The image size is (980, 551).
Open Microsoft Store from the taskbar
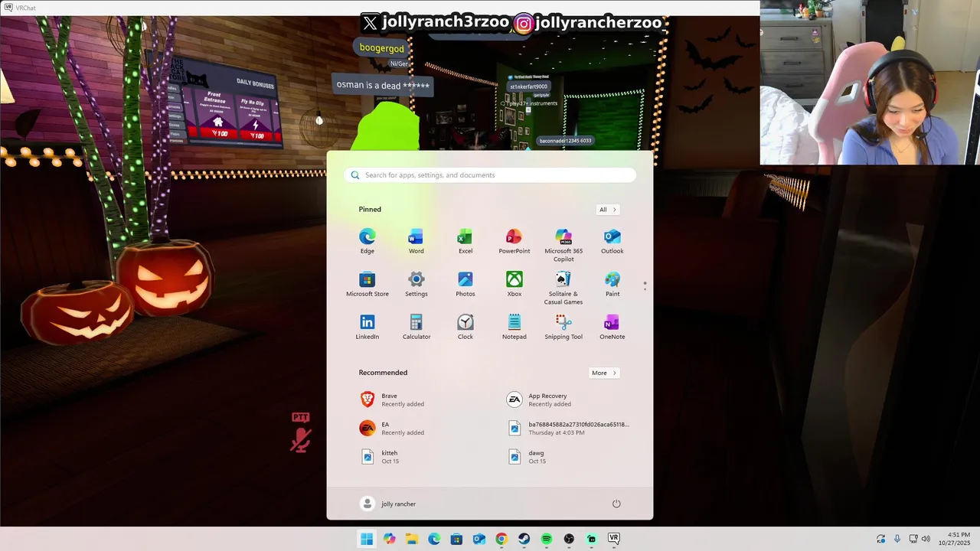point(456,539)
